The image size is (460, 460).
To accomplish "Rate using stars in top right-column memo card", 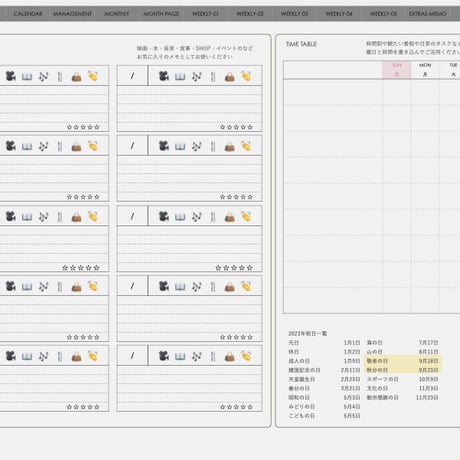I will click(236, 127).
